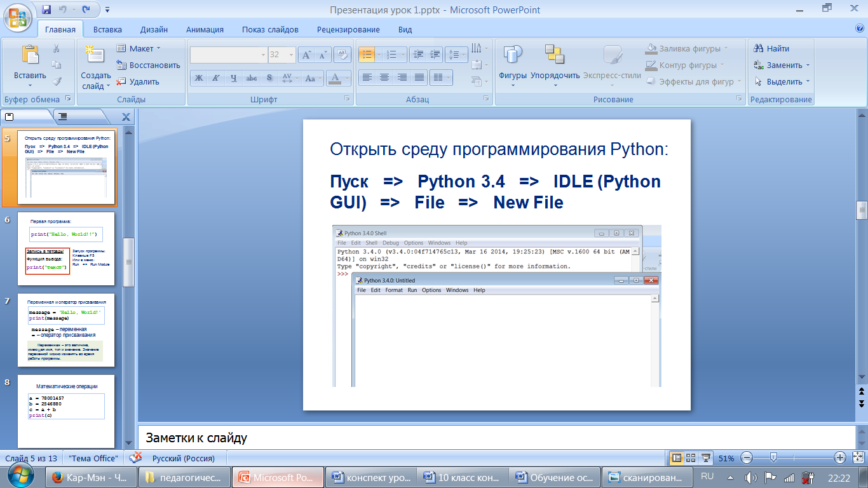Open the Макет layout dropdown
The width and height of the screenshot is (868, 488).
139,48
